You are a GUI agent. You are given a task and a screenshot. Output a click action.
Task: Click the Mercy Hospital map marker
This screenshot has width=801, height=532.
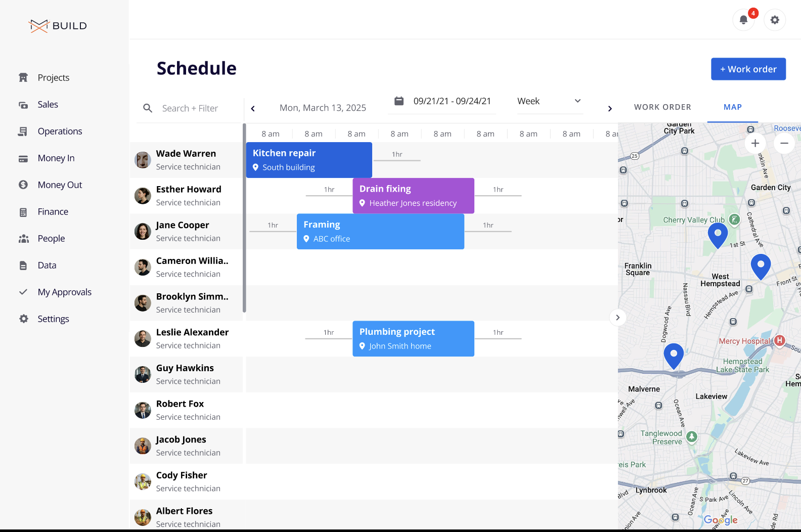pos(779,341)
